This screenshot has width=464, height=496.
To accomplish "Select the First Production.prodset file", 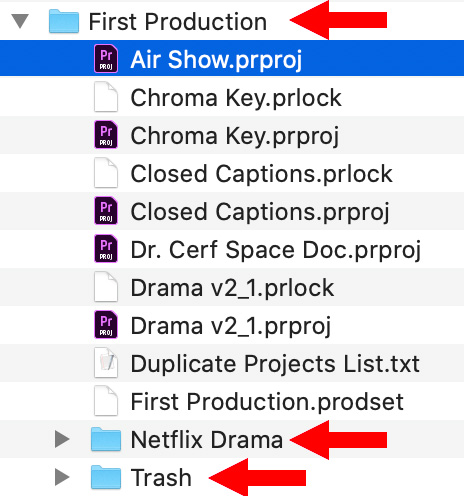I will [x=232, y=401].
